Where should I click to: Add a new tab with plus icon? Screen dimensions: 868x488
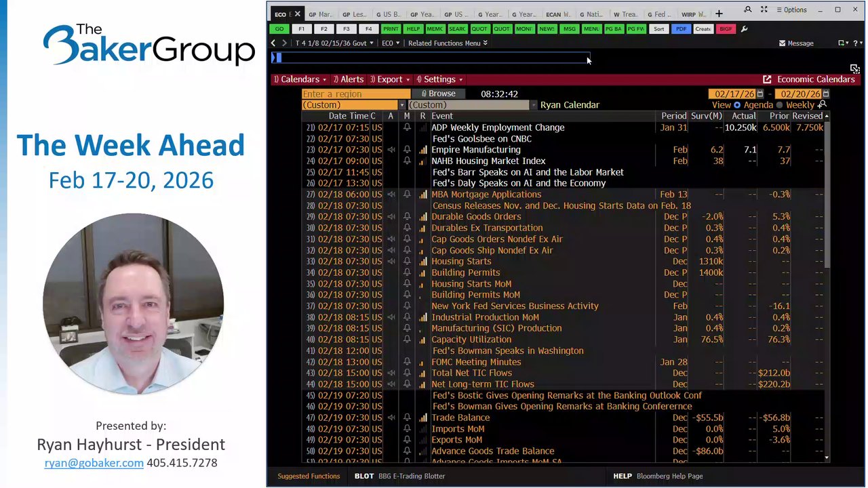coord(719,14)
